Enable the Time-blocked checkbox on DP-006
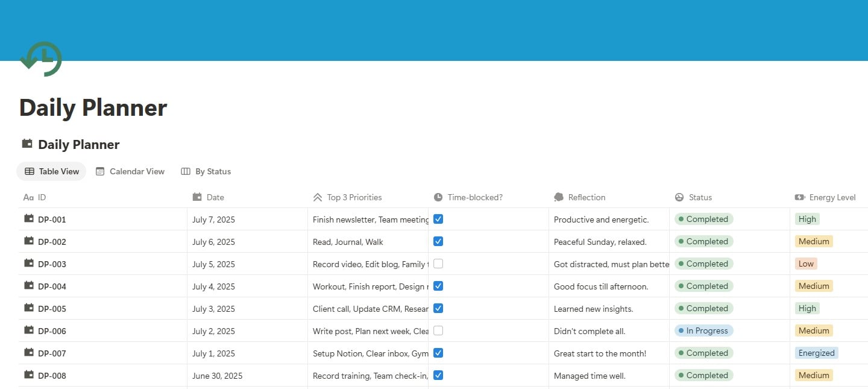The width and height of the screenshot is (868, 389). 438,330
